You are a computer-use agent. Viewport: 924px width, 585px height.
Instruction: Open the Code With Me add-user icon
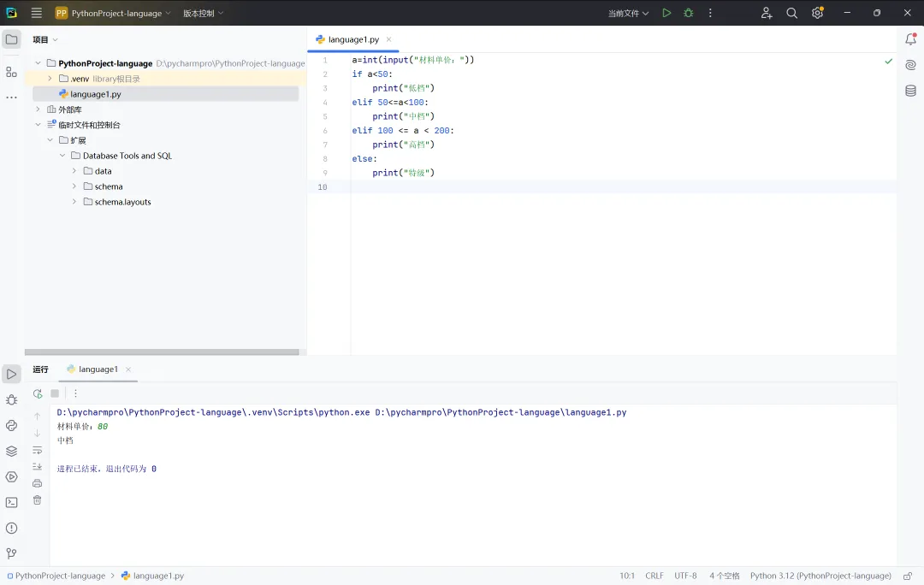click(x=766, y=13)
